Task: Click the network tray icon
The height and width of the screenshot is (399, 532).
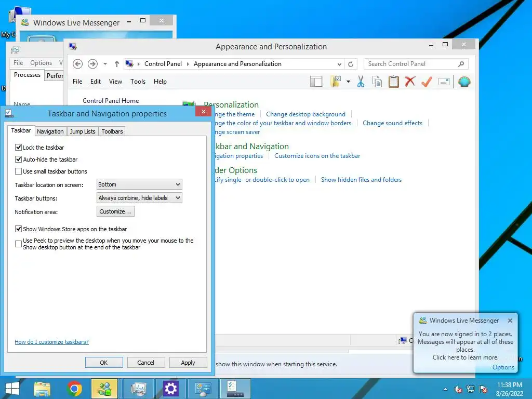Action: pos(471,389)
